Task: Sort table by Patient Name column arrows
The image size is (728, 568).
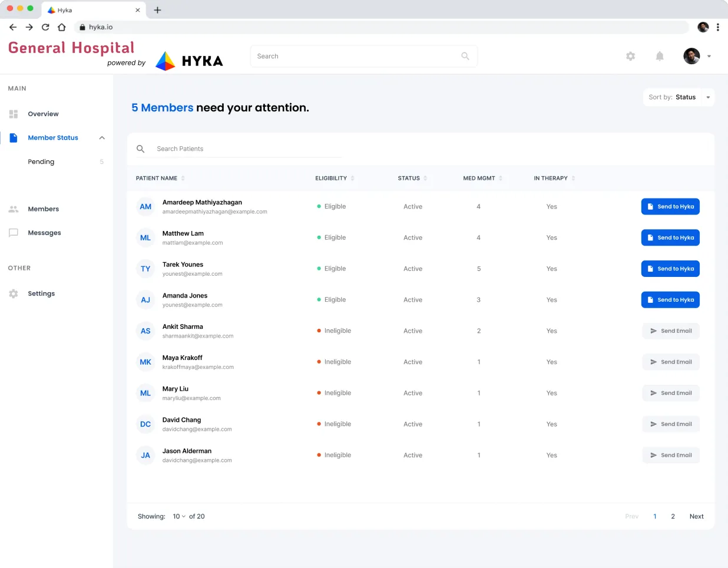Action: point(183,178)
